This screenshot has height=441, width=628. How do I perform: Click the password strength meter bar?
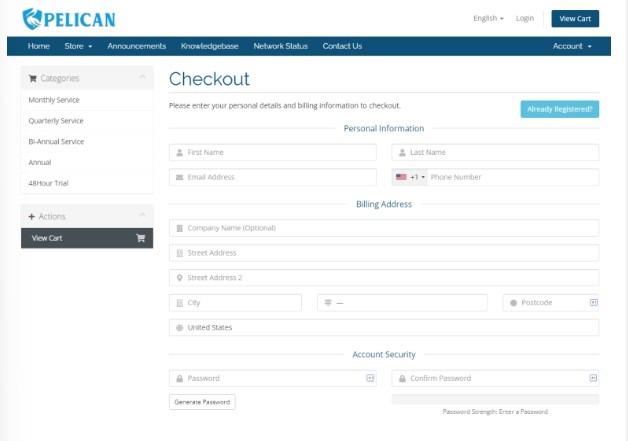tap(495, 399)
